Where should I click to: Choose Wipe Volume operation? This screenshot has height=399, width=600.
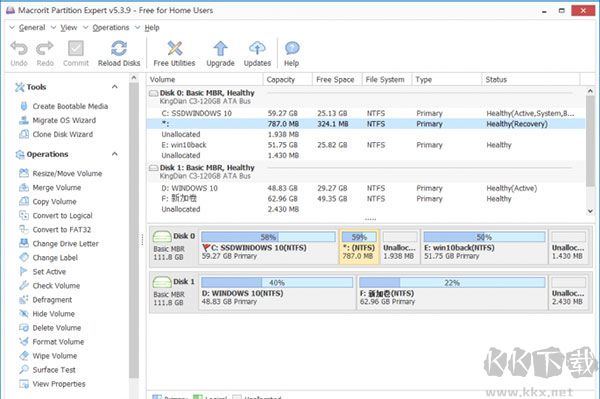48,356
